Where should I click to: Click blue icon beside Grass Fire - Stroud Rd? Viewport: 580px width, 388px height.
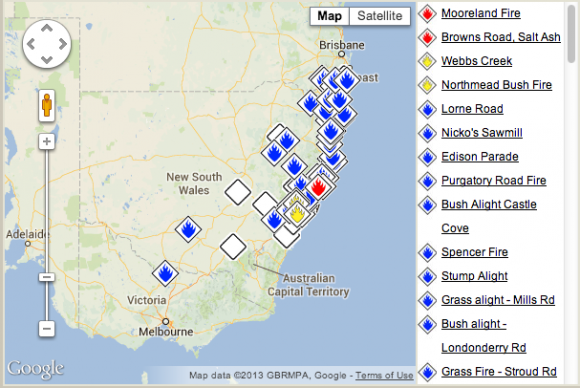pos(428,372)
